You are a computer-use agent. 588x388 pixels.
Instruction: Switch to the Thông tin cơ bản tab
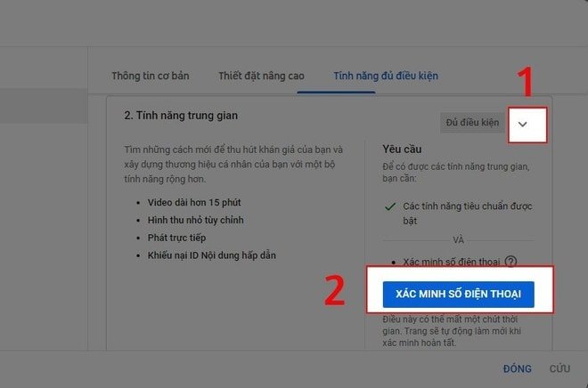pos(151,76)
